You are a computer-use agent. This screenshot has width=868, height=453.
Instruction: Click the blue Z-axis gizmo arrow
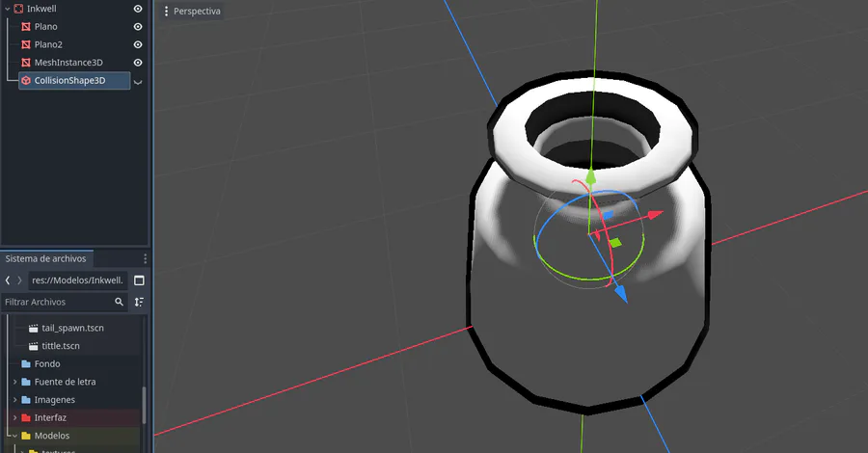point(621,294)
